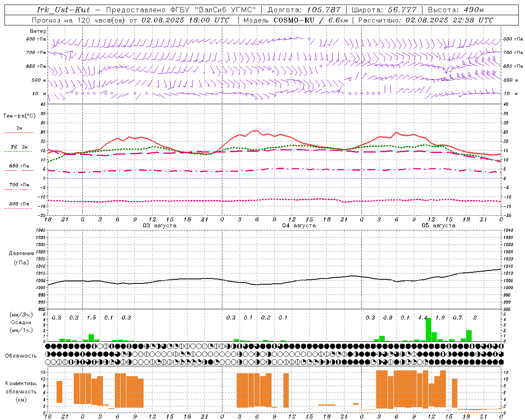Click the 1040 pressure axis label on the left

point(41,231)
